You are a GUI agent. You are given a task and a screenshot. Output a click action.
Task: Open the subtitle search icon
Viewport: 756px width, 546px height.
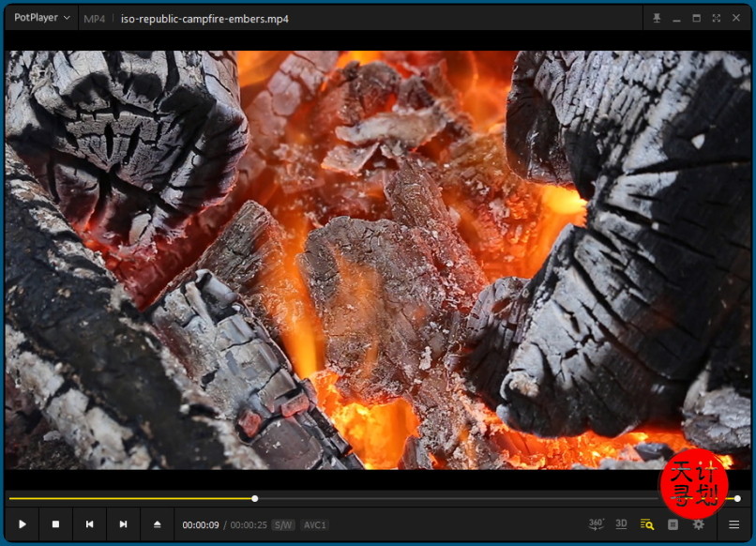[646, 524]
